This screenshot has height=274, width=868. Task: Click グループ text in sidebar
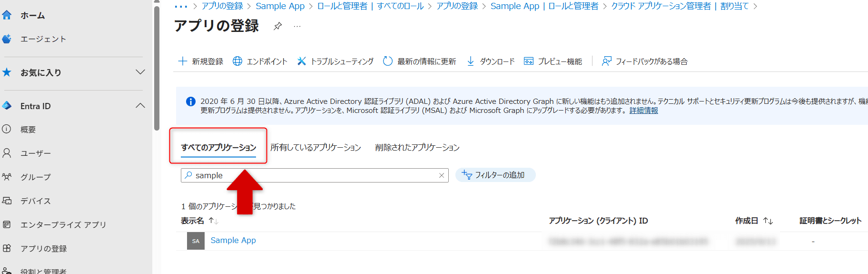coord(36,177)
